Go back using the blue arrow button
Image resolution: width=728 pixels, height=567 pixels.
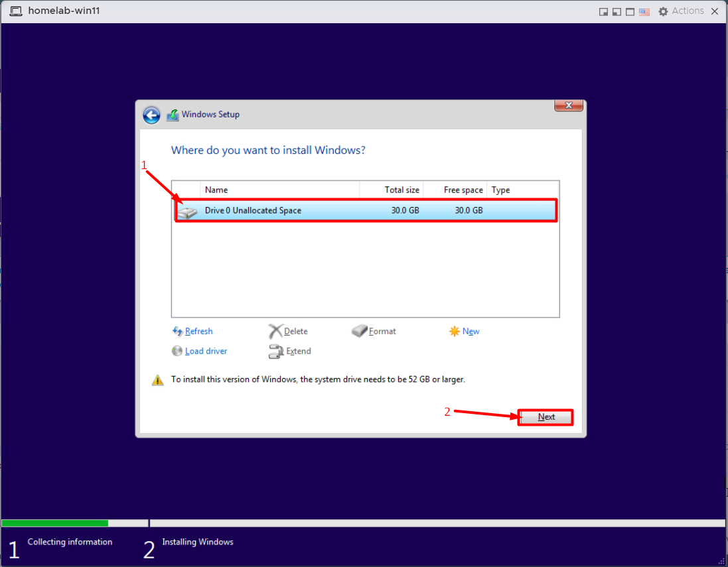tap(151, 115)
